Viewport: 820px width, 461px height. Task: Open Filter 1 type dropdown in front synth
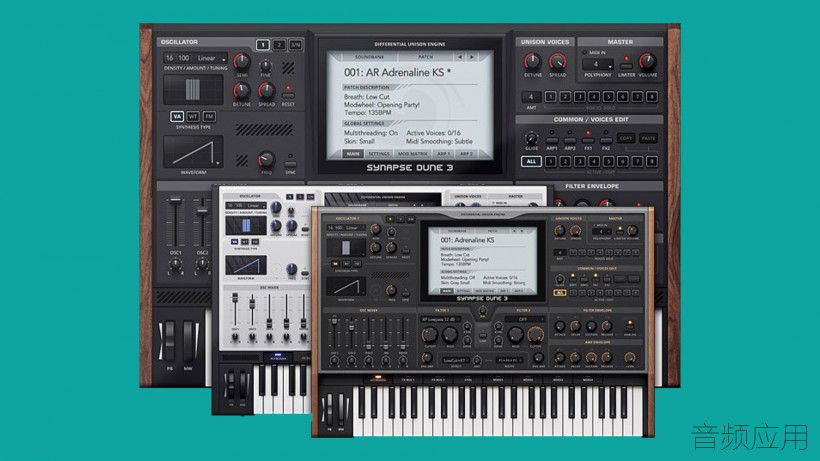click(439, 319)
